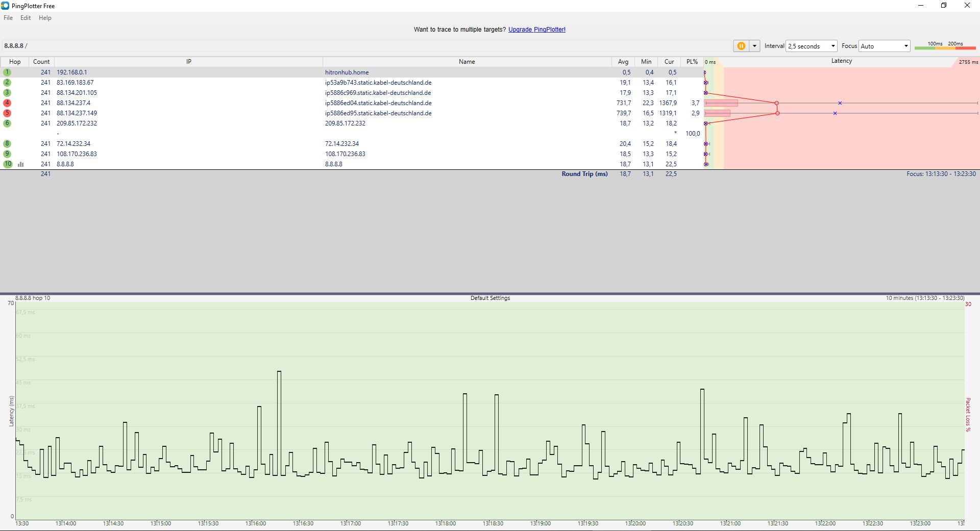Image resolution: width=980 pixels, height=531 pixels.
Task: Follow the Upgrade PingPlotter! link
Action: [537, 30]
